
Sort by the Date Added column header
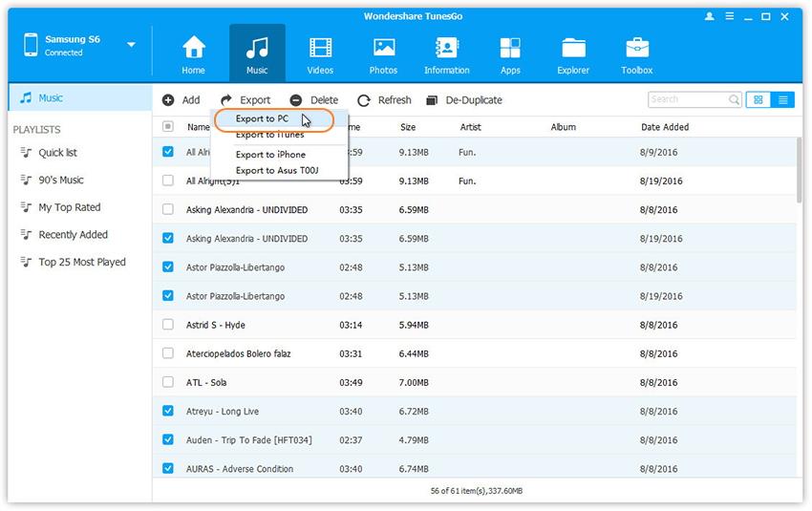click(x=665, y=127)
